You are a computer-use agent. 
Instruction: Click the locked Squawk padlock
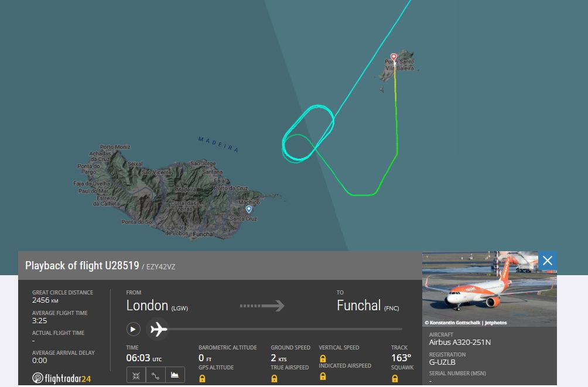tap(395, 378)
